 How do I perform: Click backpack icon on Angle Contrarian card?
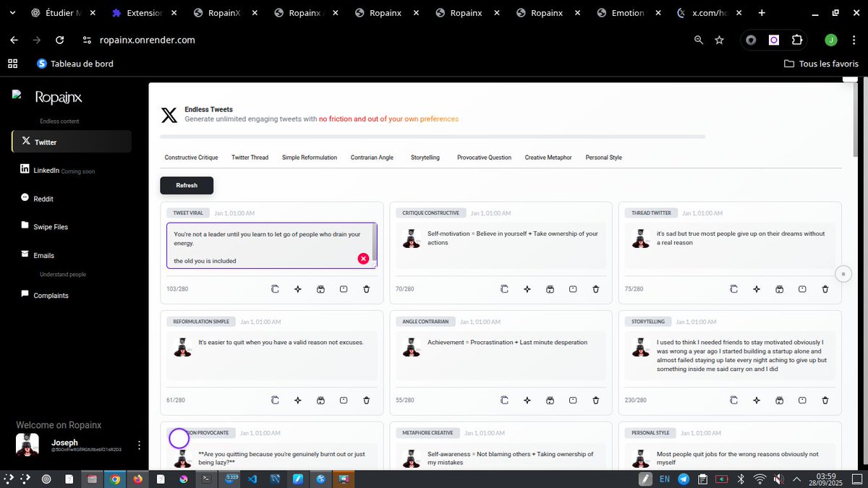tap(550, 401)
